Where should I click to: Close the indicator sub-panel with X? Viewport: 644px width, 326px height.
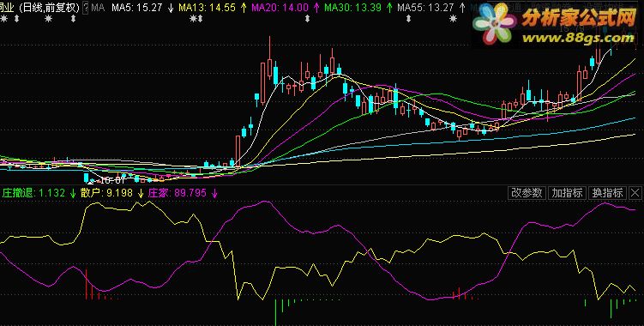[x=635, y=192]
